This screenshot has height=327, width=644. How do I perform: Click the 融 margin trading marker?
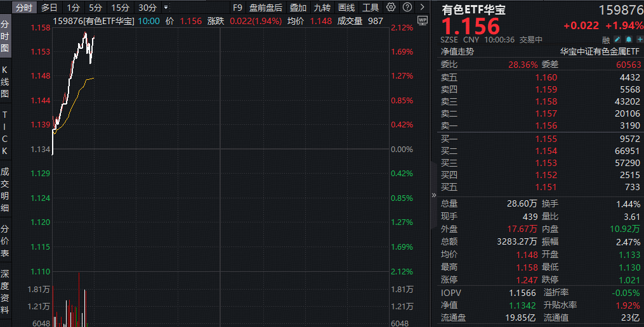pos(607,39)
